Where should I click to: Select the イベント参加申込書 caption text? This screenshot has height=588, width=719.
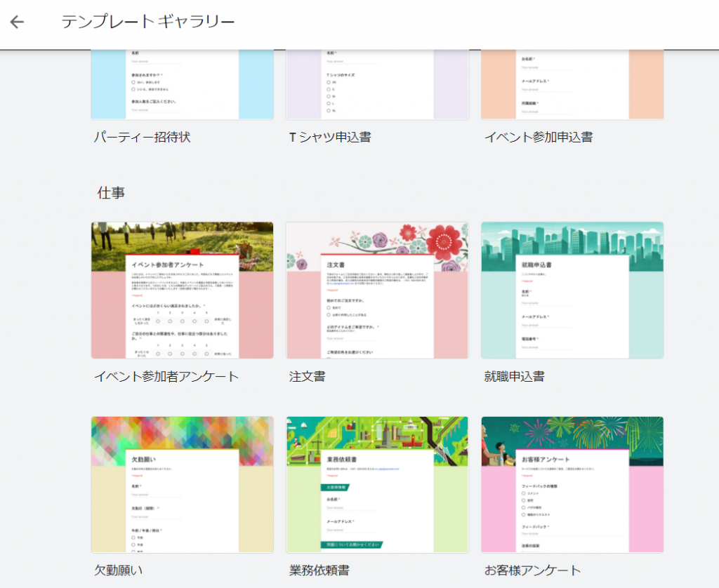pyautogui.click(x=539, y=137)
